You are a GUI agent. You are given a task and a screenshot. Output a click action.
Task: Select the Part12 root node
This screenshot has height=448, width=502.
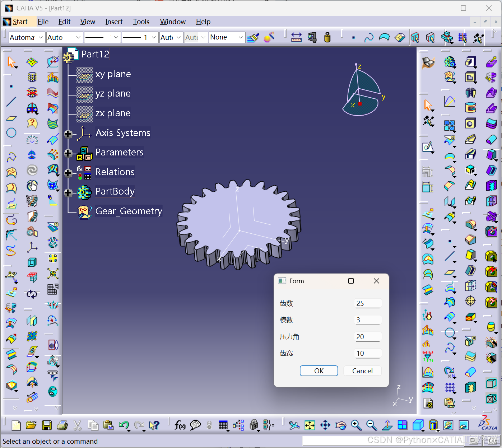pyautogui.click(x=96, y=54)
